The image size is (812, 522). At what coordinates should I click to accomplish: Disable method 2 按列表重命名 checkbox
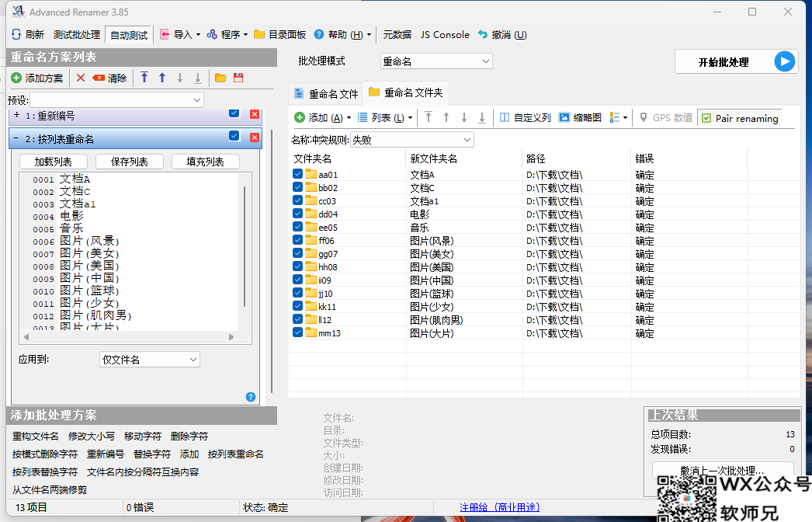point(234,136)
